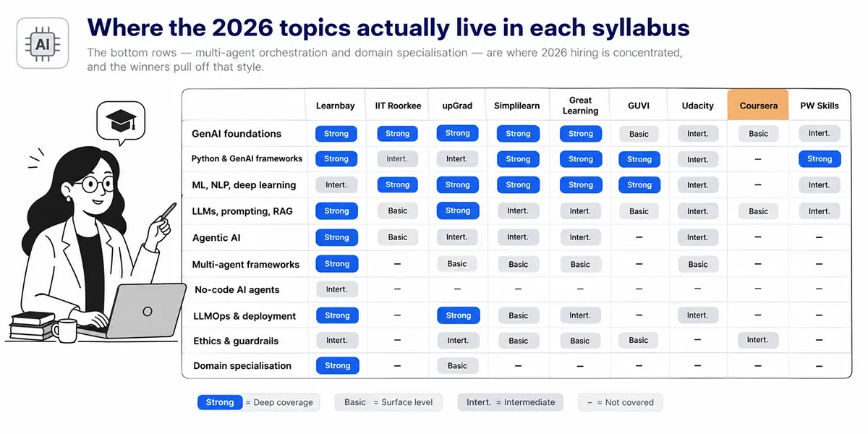
Task: Click IIT Roorkee's Basic badge for Agentic AI
Action: coord(397,237)
